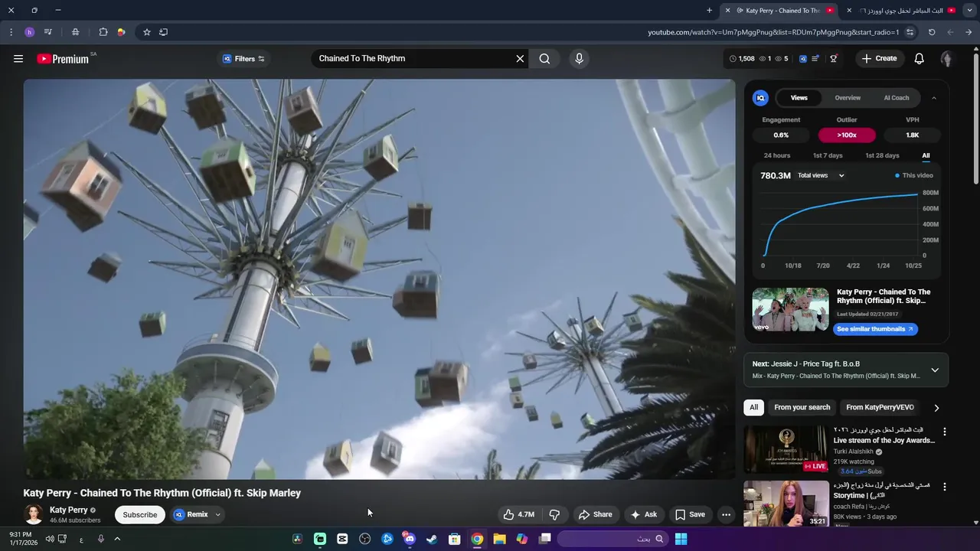Select the 1st 7 days range
Viewport: 980px width, 551px height.
(x=828, y=155)
